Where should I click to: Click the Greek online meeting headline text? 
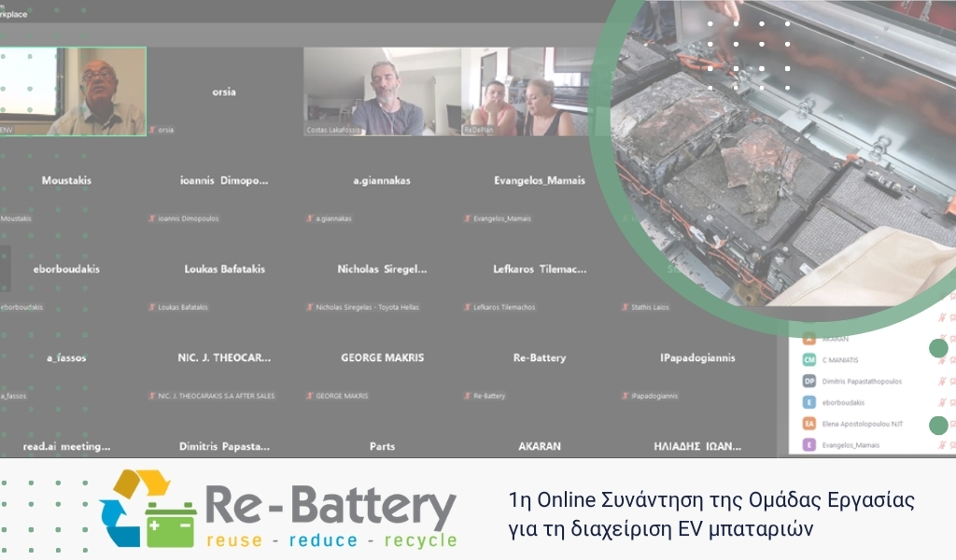(712, 514)
